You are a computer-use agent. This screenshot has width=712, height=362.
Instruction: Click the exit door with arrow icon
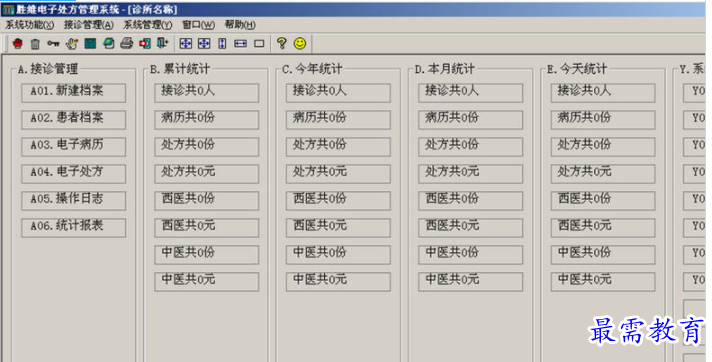[x=163, y=44]
